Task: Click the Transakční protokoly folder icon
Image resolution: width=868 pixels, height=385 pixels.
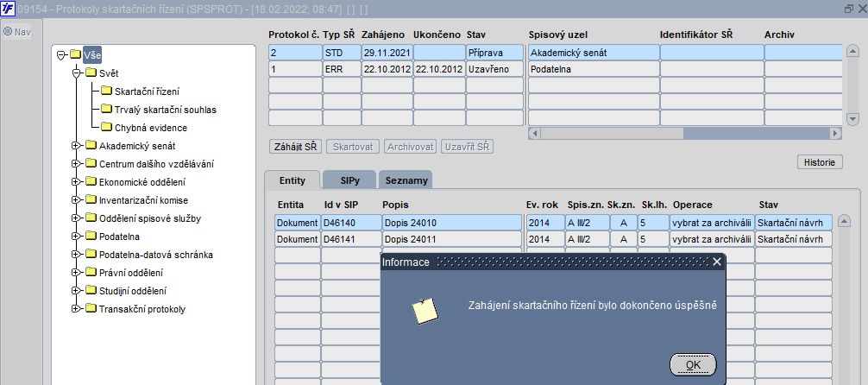Action: coord(91,309)
